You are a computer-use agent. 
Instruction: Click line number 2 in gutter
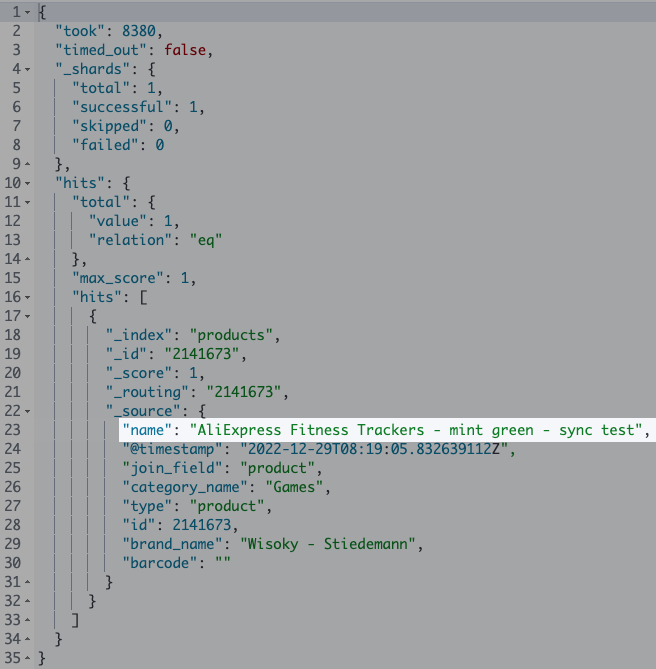16,31
